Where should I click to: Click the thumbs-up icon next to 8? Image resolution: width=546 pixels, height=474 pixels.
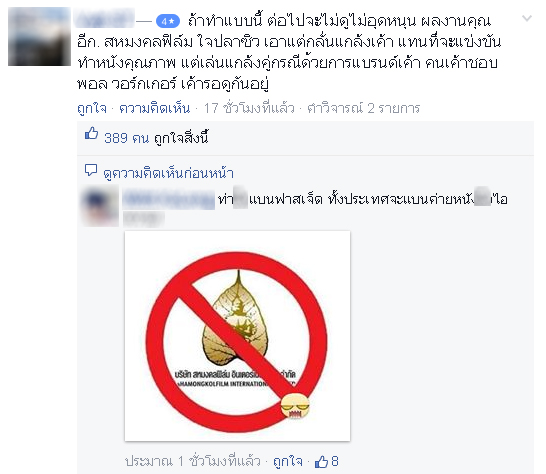click(x=321, y=462)
